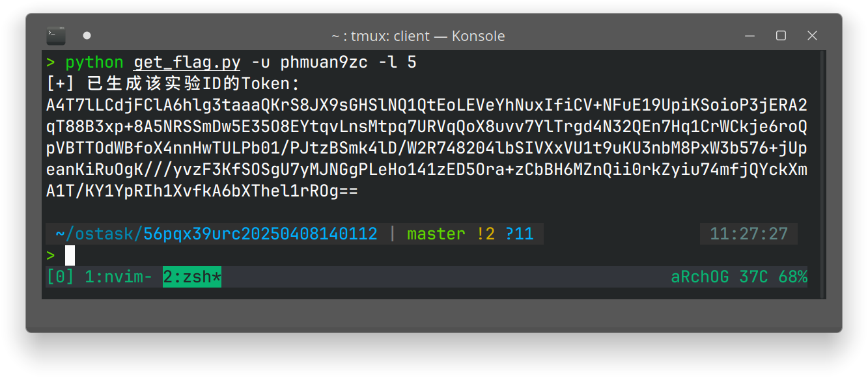Switch to tmux window 1:nvim
Screen dimensions: 868x378
click(x=118, y=277)
